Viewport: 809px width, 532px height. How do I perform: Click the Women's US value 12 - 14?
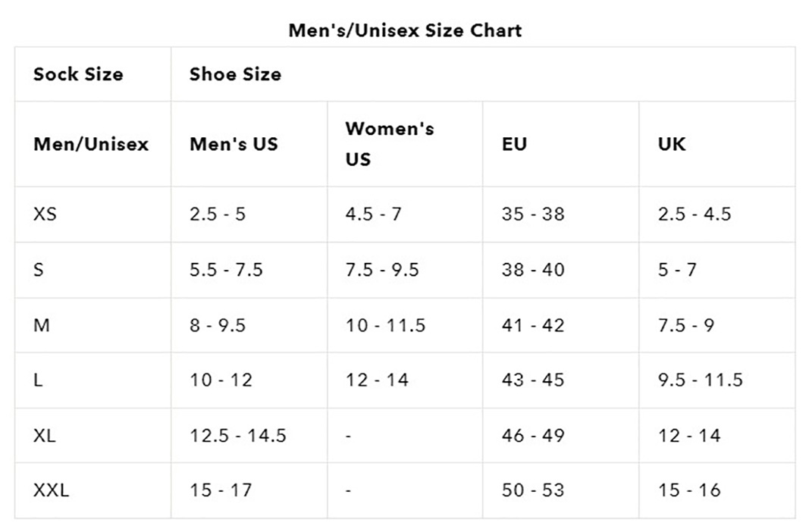377,380
